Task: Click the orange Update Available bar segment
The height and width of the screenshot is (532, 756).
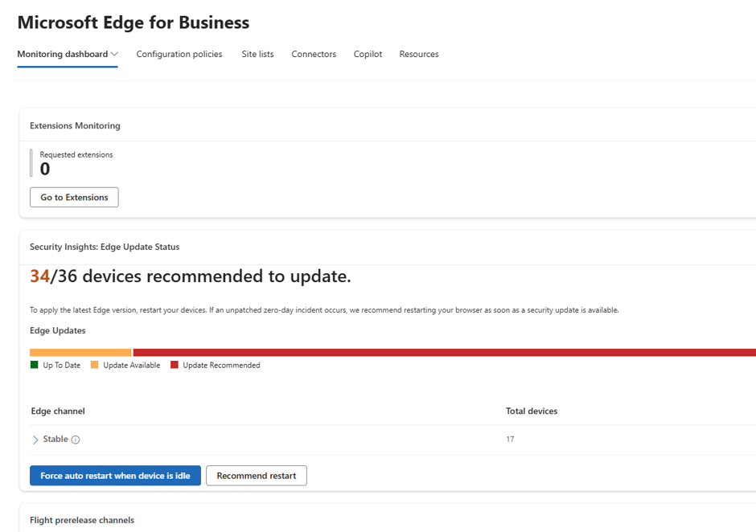Action: (80, 352)
